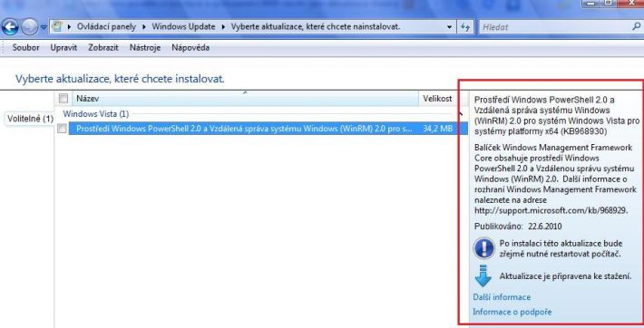This screenshot has width=644, height=328.
Task: Select Windows Update in the address breadcrumb
Action: coord(183,26)
